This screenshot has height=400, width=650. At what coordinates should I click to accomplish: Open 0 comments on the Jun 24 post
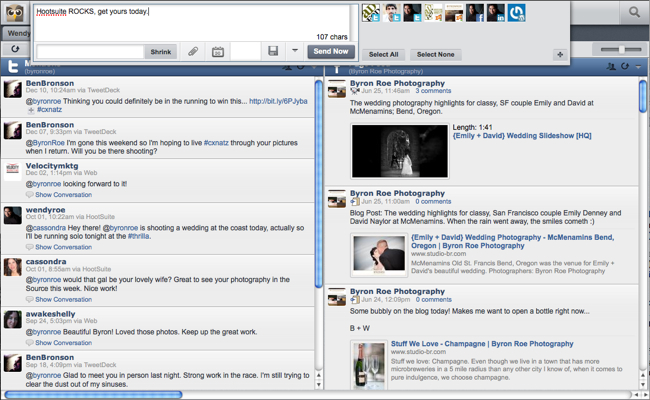[x=434, y=300]
